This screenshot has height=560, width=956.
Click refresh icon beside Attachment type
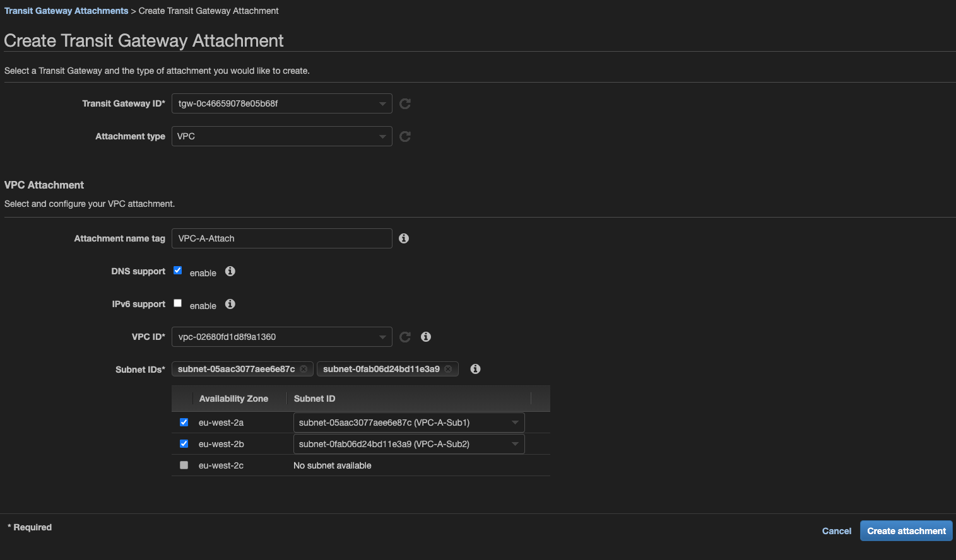[405, 136]
